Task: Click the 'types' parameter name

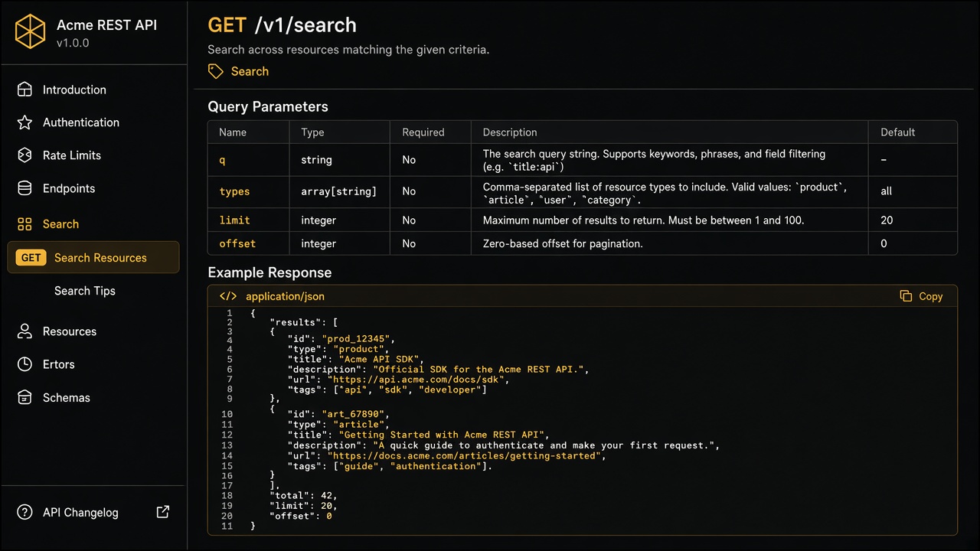Action: (234, 191)
